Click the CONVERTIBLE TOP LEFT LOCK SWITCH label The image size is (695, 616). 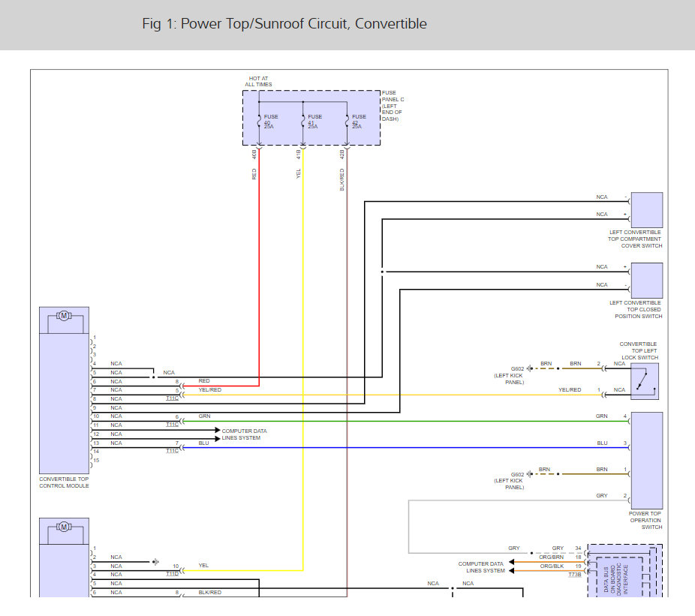click(638, 350)
